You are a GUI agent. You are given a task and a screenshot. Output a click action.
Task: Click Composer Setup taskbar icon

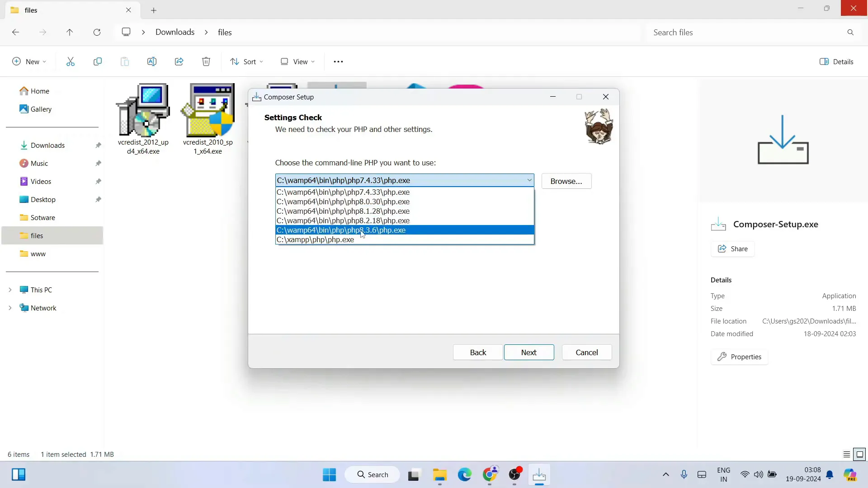click(539, 475)
